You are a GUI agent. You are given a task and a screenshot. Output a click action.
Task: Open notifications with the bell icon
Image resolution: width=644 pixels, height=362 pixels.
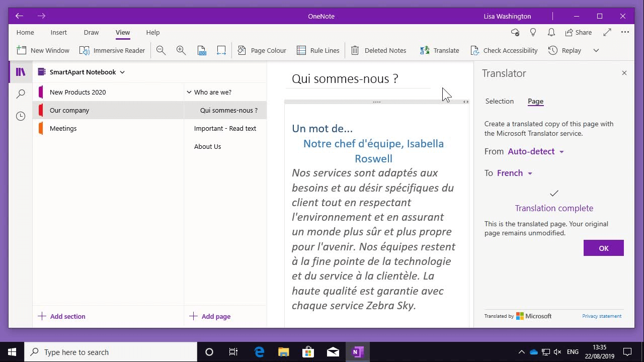pyautogui.click(x=551, y=32)
